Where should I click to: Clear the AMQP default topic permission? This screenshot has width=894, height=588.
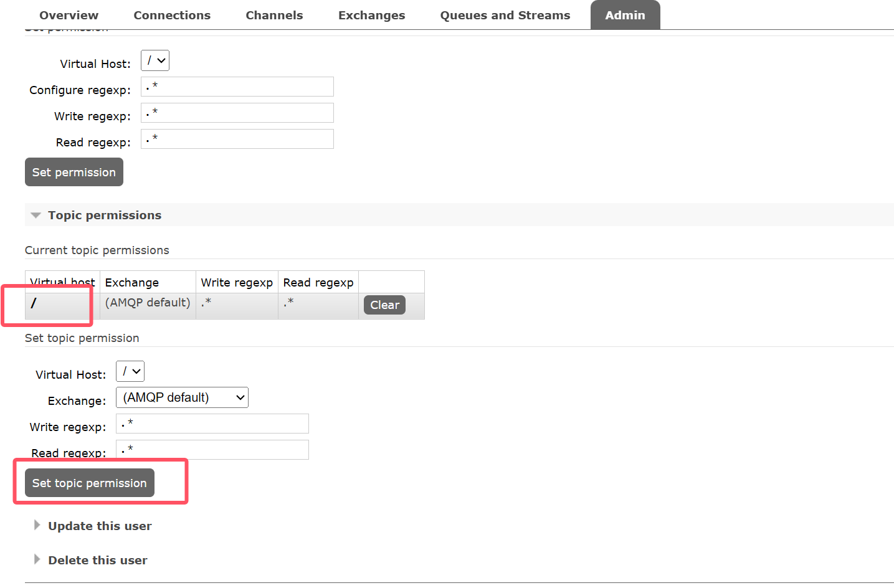[384, 305]
